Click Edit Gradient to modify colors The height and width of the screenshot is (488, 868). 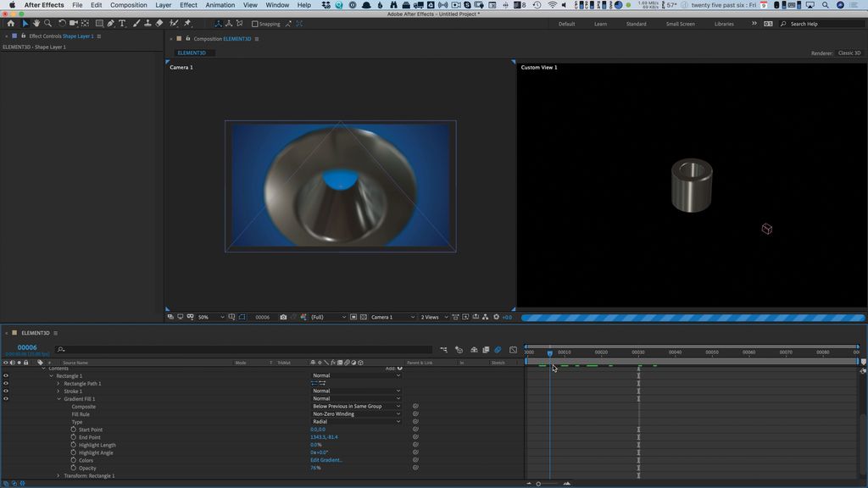tap(327, 460)
